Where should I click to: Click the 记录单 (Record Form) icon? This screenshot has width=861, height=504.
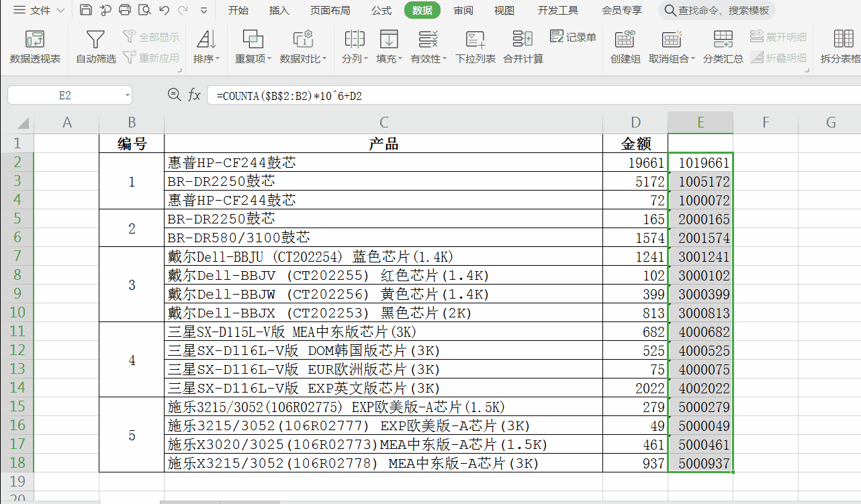tap(573, 37)
